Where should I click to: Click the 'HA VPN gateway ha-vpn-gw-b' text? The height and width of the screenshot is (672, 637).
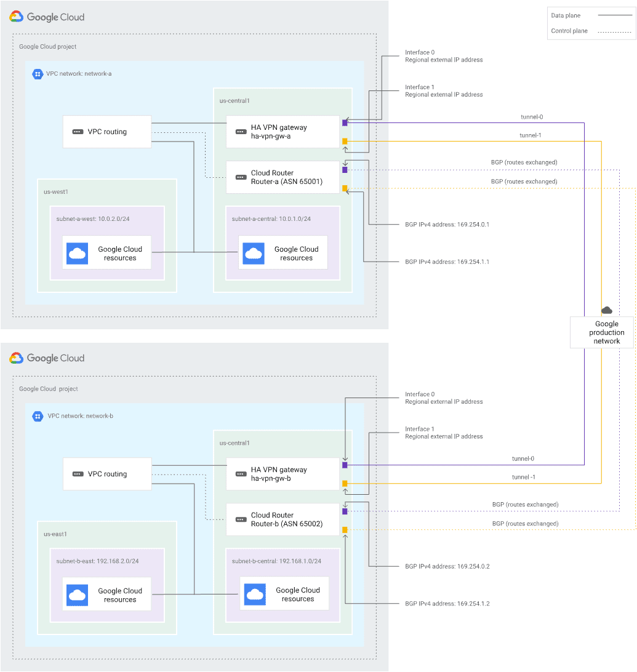tap(279, 474)
